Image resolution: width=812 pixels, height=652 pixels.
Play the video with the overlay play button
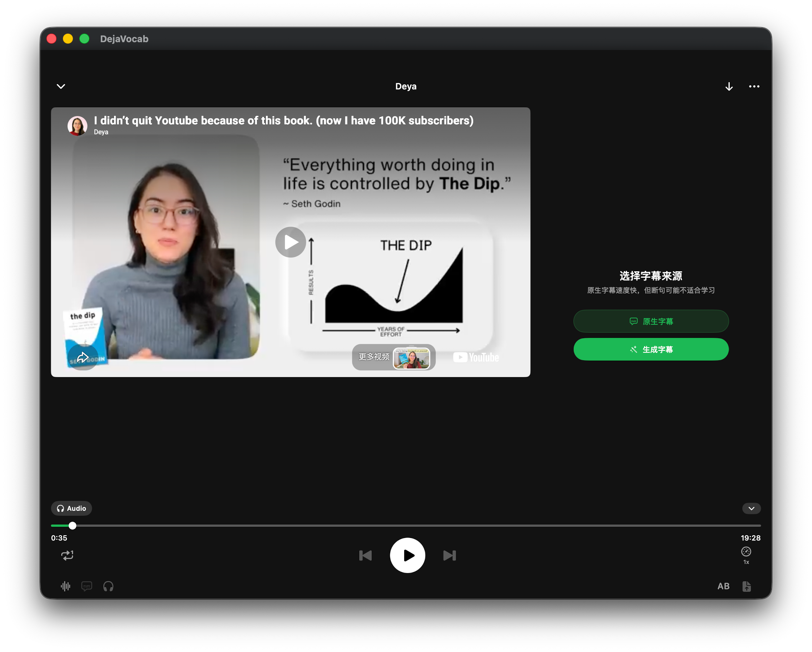[x=291, y=242]
